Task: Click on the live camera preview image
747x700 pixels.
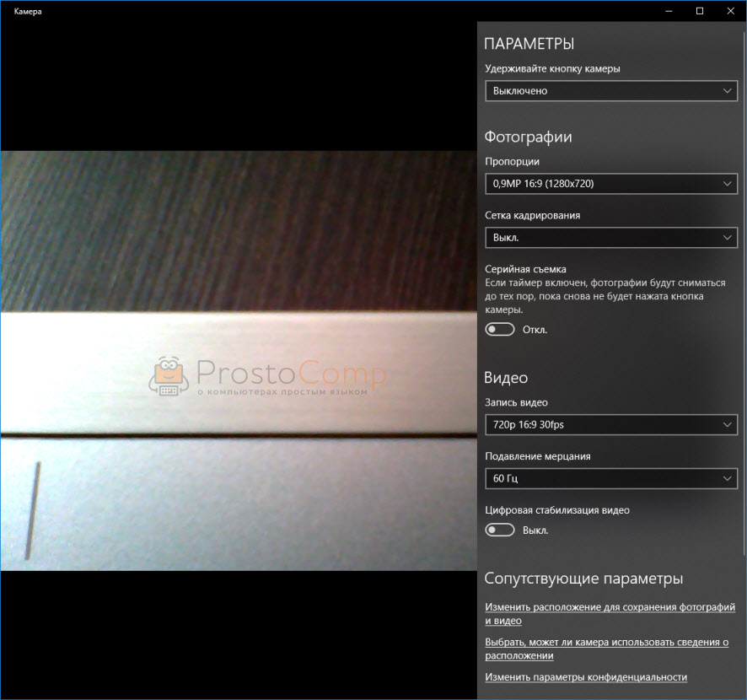Action: point(238,253)
